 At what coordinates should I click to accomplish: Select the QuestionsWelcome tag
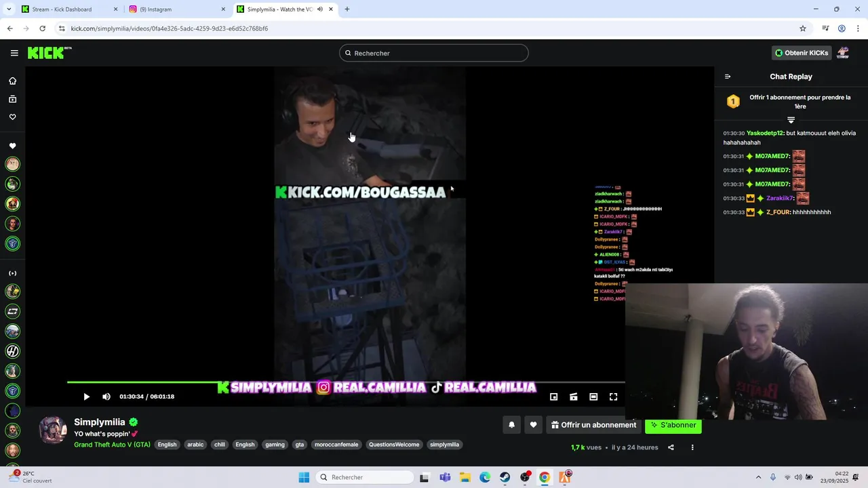tap(394, 445)
